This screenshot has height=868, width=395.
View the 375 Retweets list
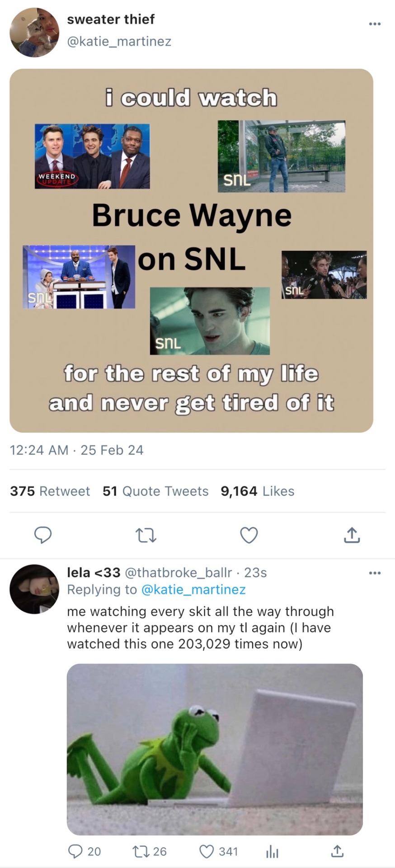tap(50, 491)
